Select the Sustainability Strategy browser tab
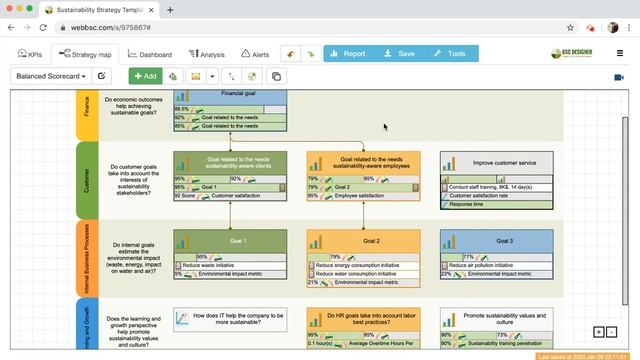The image size is (640, 360). 100,10
